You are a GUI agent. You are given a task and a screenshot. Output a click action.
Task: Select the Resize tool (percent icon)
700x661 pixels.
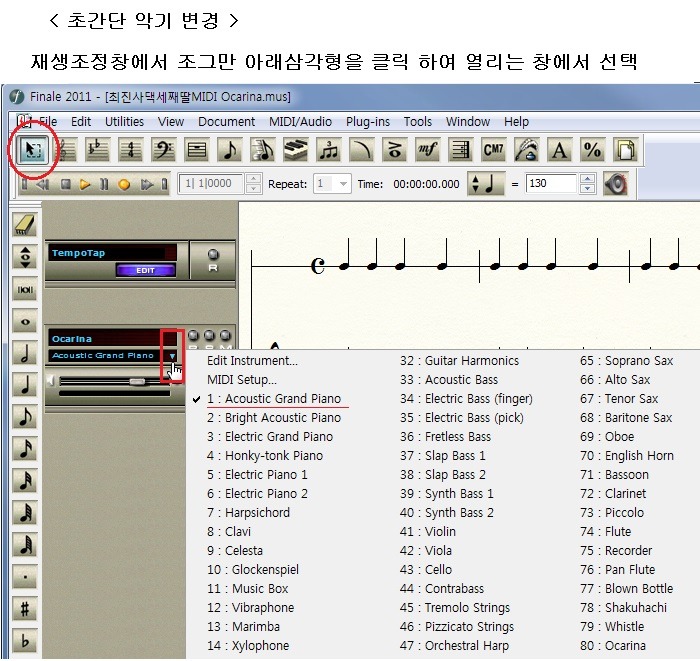pyautogui.click(x=592, y=150)
